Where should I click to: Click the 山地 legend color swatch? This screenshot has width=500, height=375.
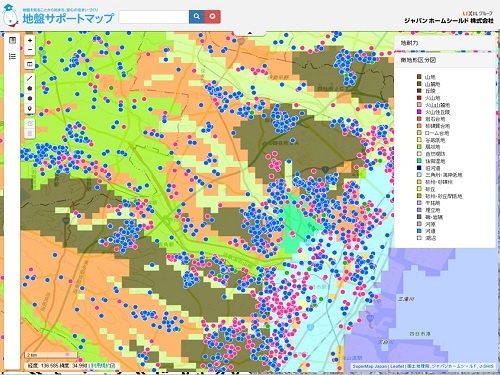pyautogui.click(x=419, y=77)
